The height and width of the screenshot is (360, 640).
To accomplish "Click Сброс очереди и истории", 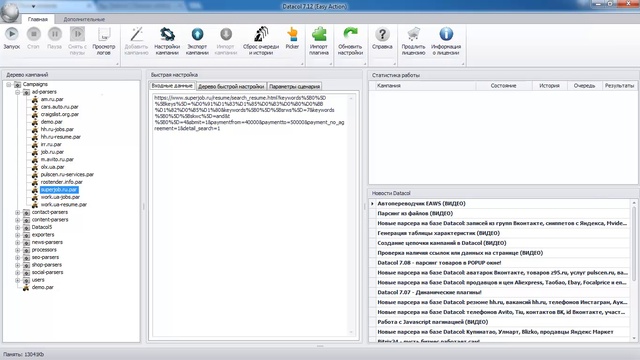I will click(x=261, y=41).
